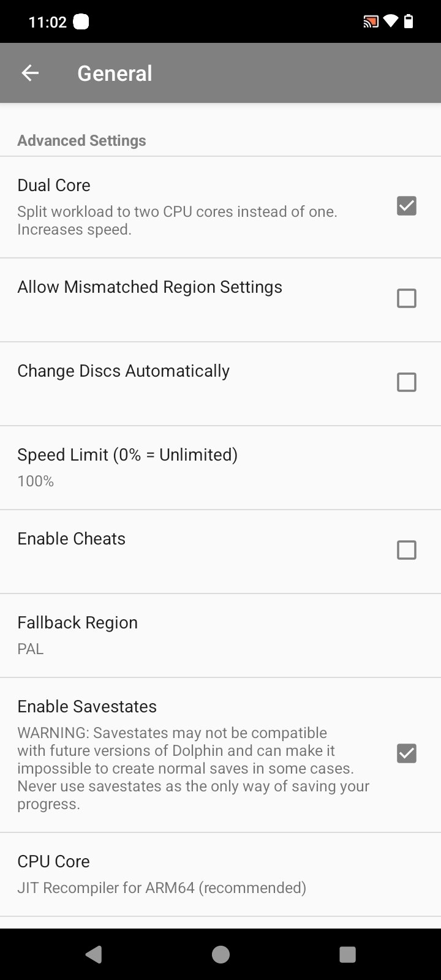Check the Change Discs Automatically box
Image resolution: width=441 pixels, height=980 pixels.
point(406,382)
